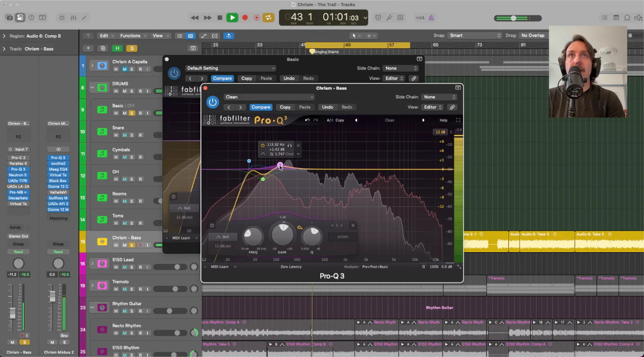This screenshot has height=357, width=644.
Task: Open the Clean preset dropdown in Pro-Q 3 header
Action: [269, 97]
